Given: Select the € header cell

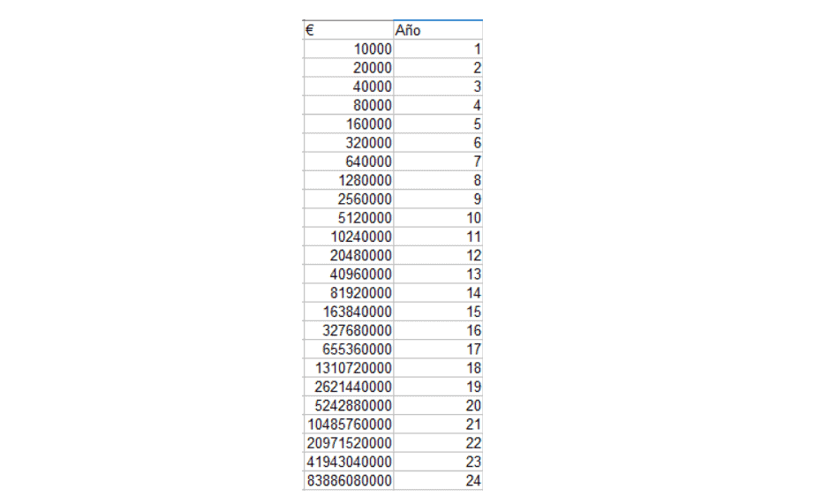Looking at the screenshot, I should [349, 30].
